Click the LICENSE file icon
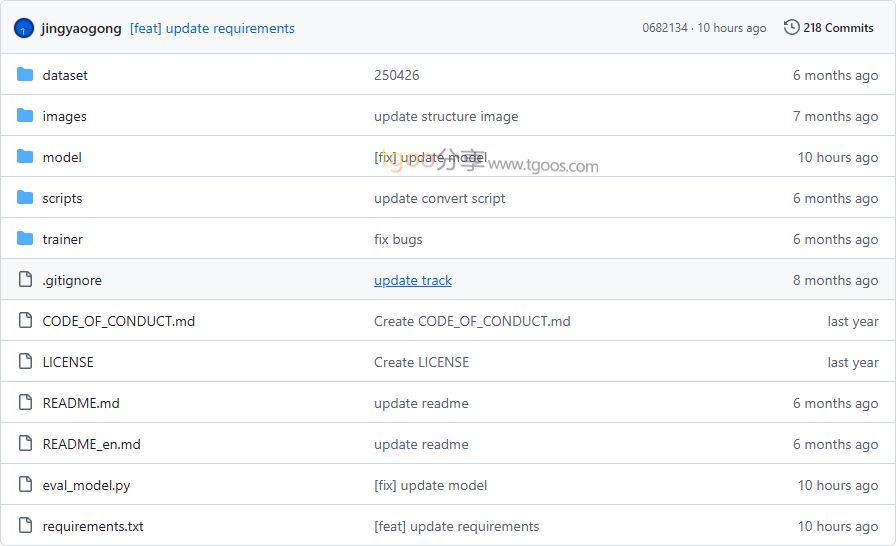896x546 pixels. pos(25,362)
